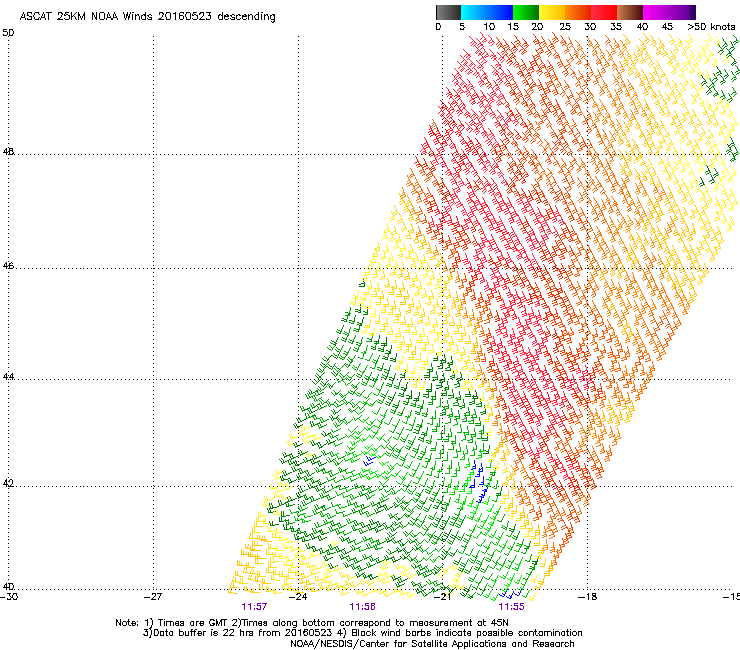Screen dimensions: 740x650
Task: Click the green 15-20 knots color swatch
Action: (526, 12)
